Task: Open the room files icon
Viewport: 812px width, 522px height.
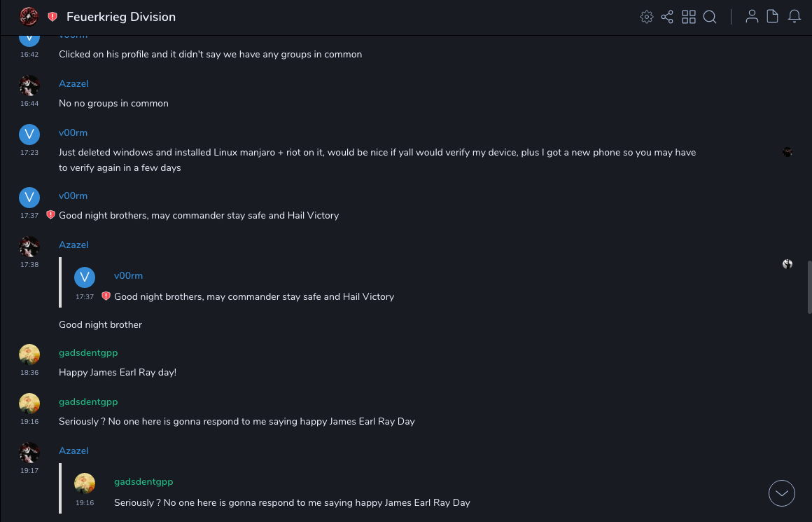Action: pos(773,17)
